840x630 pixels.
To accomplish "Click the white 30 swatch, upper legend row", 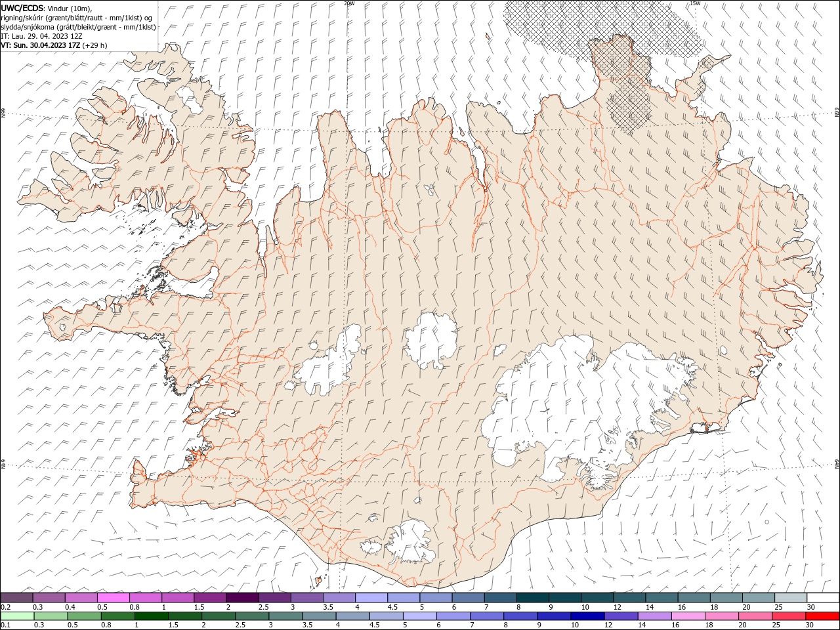I will click(822, 598).
